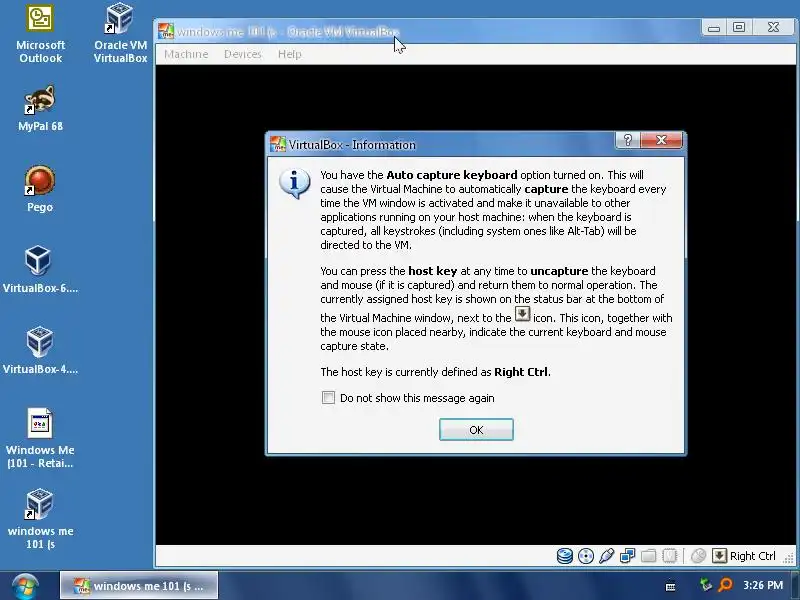Click the hard disk activity status icon
This screenshot has width=800, height=600.
[x=564, y=556]
